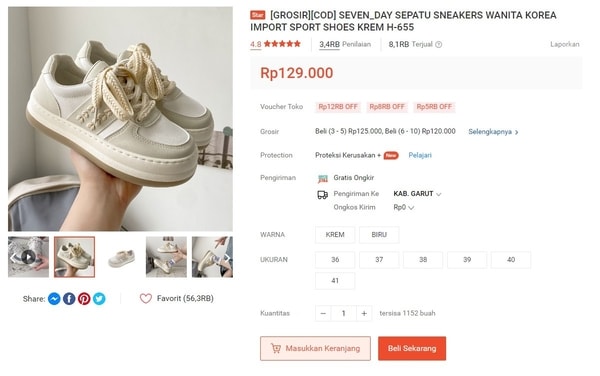Share via Facebook Messenger icon

point(54,299)
